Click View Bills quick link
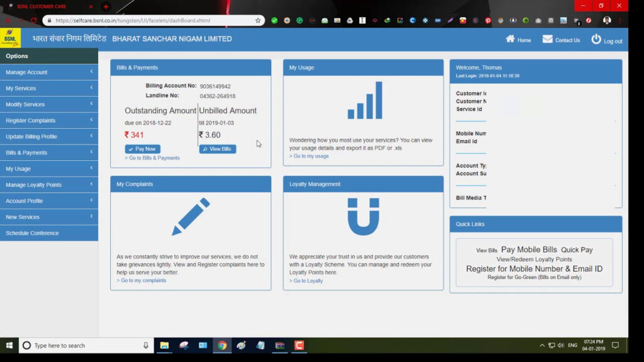644x362 pixels. pyautogui.click(x=486, y=250)
